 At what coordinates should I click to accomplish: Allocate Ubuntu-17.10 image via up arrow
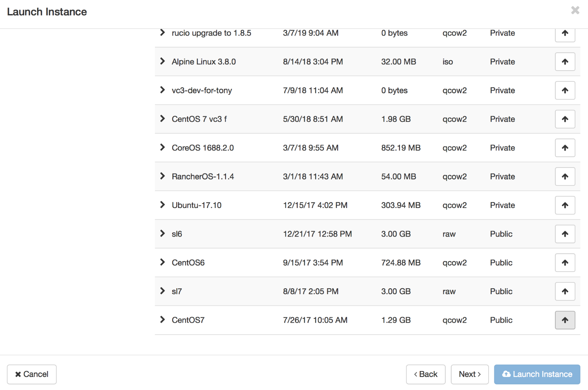565,205
